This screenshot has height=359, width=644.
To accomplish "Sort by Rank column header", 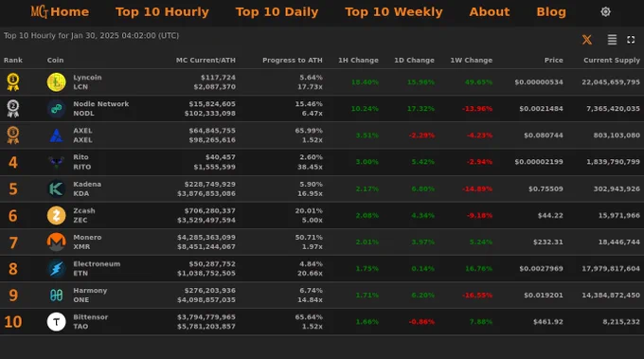I will (13, 60).
